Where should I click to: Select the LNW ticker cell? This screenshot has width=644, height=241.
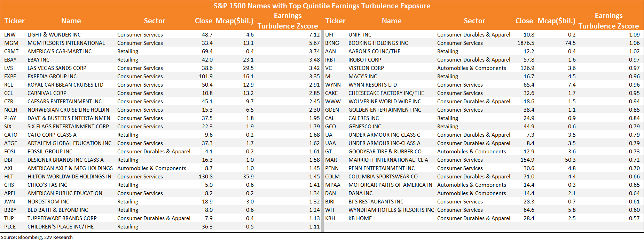pos(10,35)
